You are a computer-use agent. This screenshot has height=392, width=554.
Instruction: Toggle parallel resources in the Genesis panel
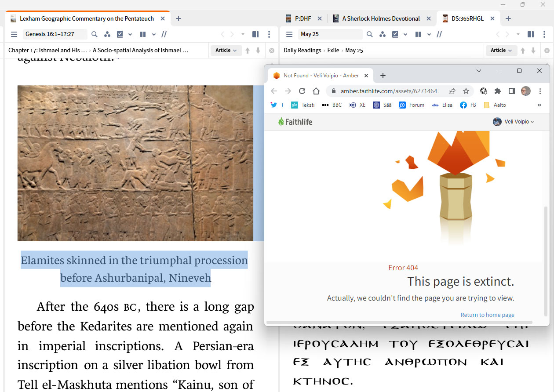tap(164, 34)
